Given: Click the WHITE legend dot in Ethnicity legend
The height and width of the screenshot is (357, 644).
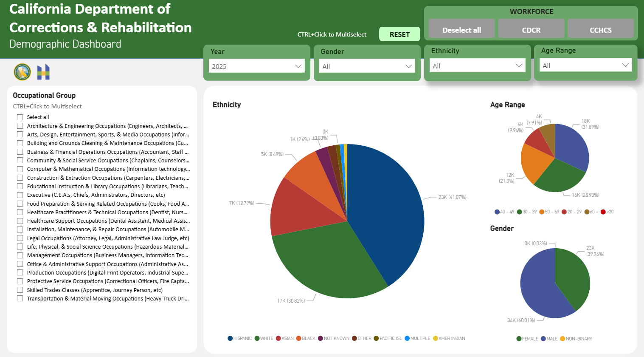Looking at the screenshot, I should pos(257,338).
